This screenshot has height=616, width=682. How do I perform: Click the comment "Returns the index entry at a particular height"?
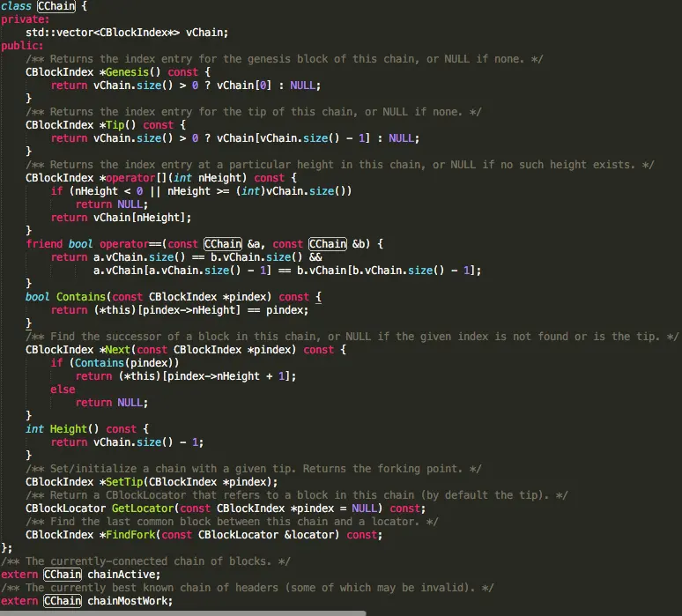point(340,165)
